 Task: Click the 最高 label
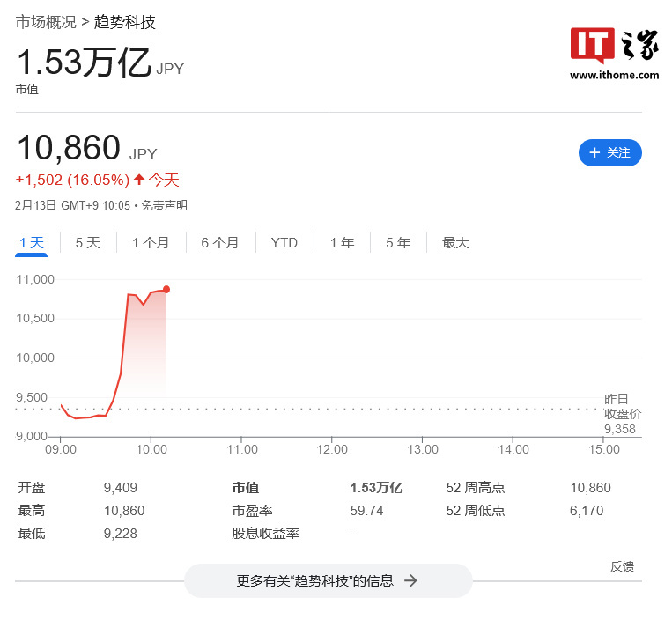tap(32, 511)
